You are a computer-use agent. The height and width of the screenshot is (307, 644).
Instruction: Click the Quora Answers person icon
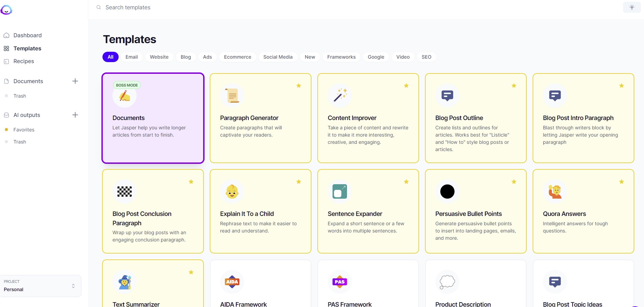pyautogui.click(x=555, y=191)
